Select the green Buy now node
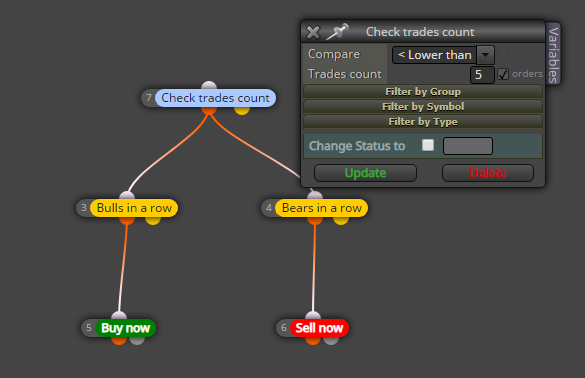The image size is (585, 378). pos(125,328)
